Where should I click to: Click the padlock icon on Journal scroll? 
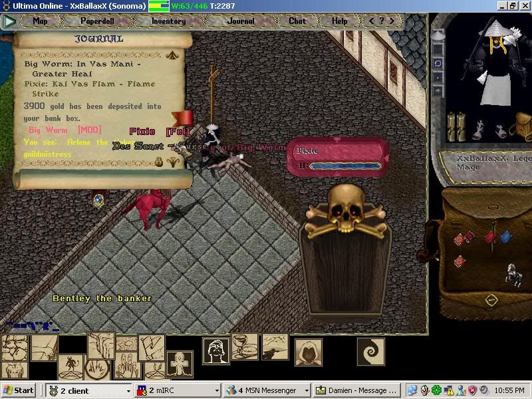pos(158,162)
